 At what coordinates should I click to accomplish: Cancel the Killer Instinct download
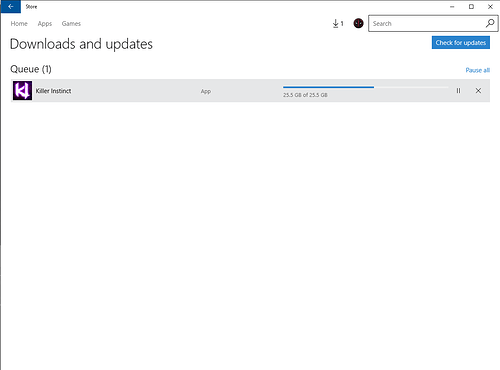(478, 91)
